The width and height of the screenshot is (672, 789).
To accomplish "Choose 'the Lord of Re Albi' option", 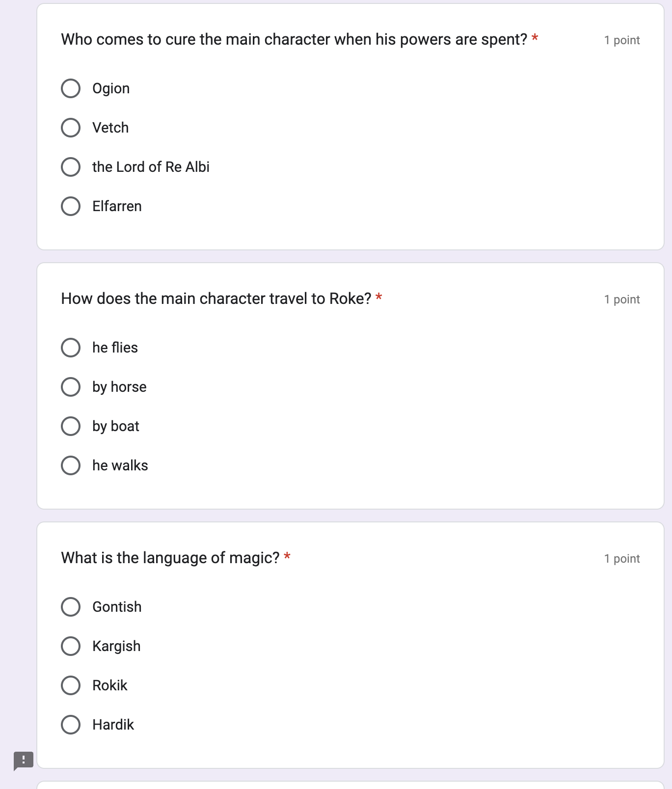I will point(71,167).
